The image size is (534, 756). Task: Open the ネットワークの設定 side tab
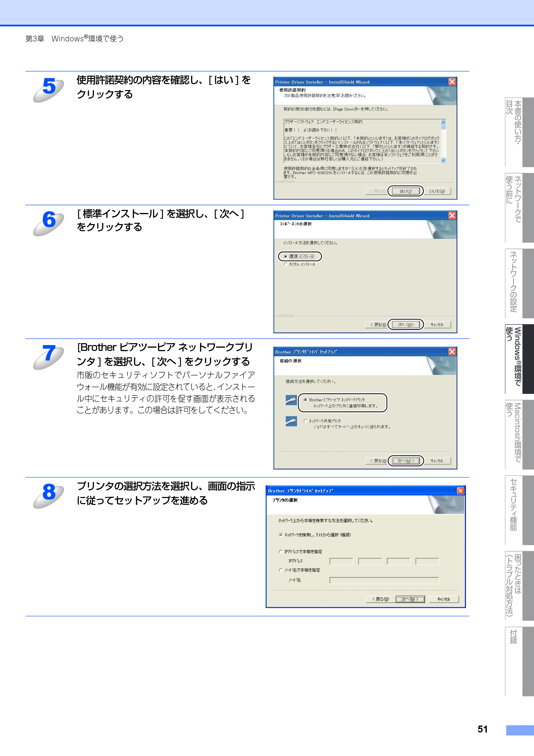(520, 283)
